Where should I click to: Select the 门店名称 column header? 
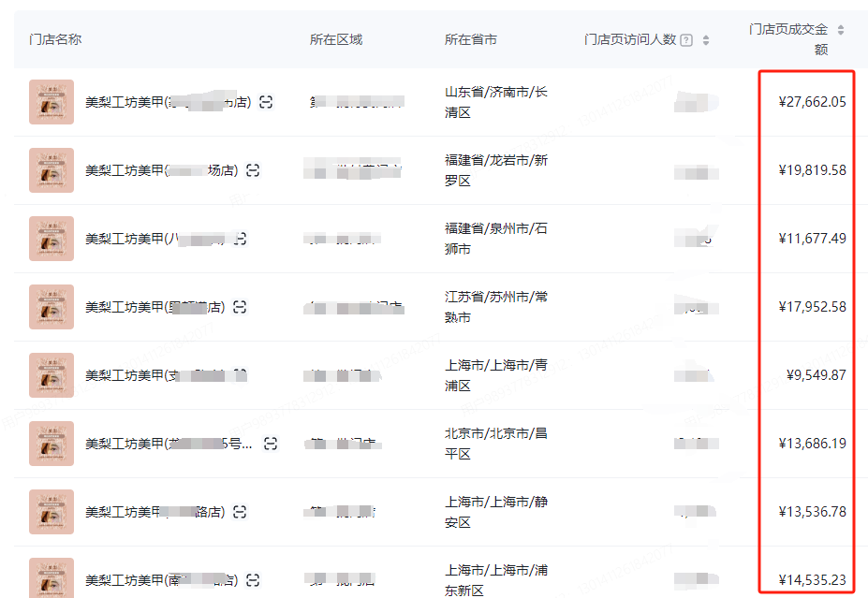[54, 39]
